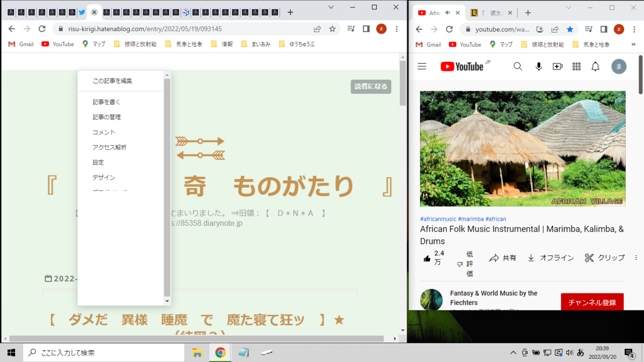Viewport: 644px width, 362px height.
Task: Show more bookmarks chevron in YouTube window
Action: 634,45
